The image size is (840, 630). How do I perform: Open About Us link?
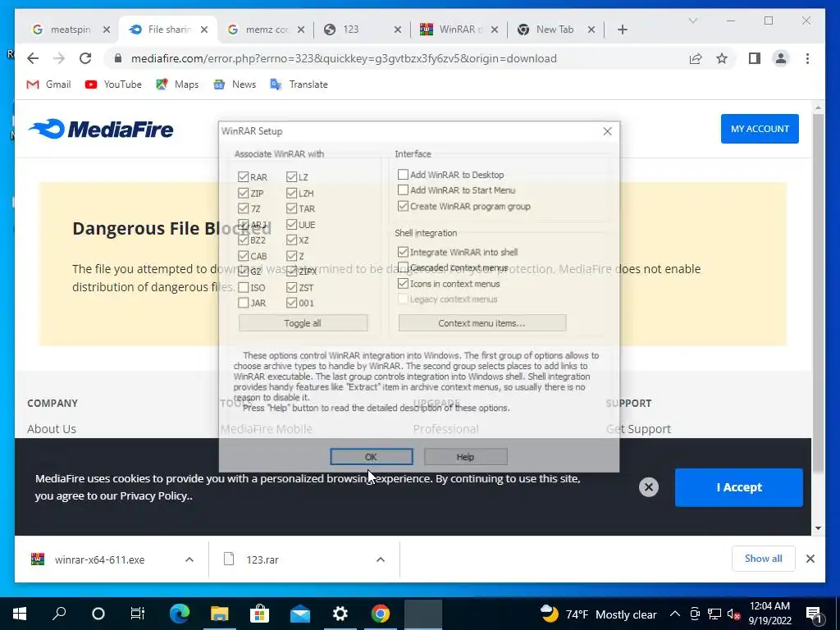(x=52, y=428)
